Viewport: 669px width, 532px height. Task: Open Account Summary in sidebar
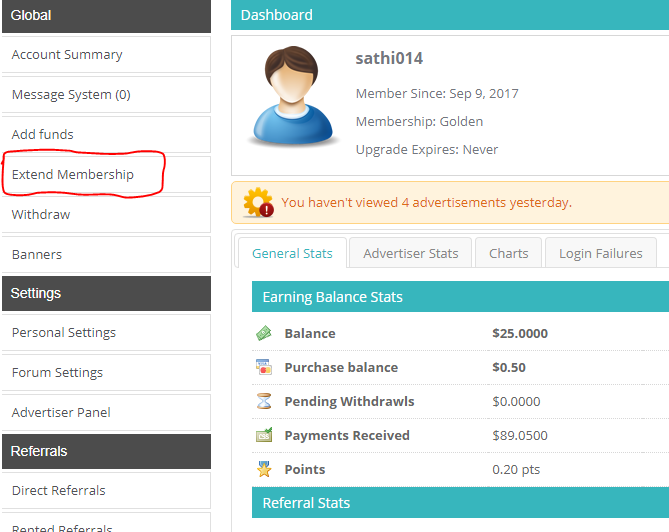point(67,55)
